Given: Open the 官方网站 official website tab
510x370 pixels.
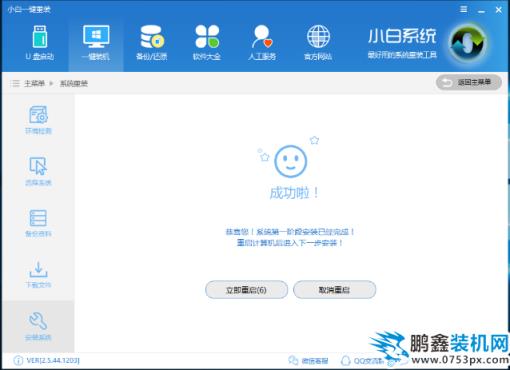Looking at the screenshot, I should [318, 43].
